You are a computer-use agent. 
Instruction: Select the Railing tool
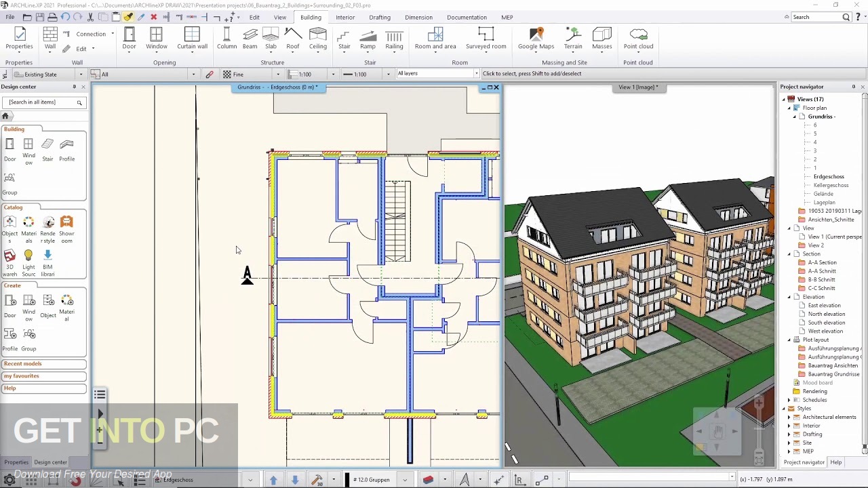[x=394, y=39]
